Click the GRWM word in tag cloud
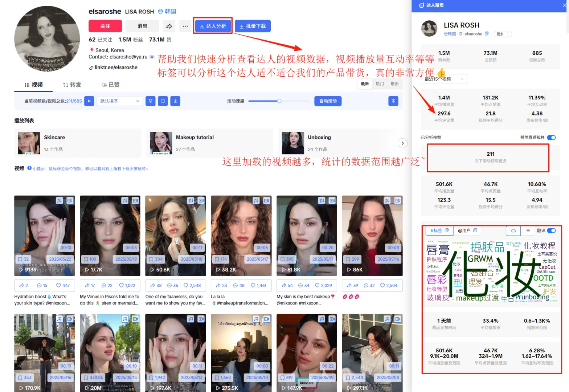This screenshot has width=569, height=392. (480, 259)
